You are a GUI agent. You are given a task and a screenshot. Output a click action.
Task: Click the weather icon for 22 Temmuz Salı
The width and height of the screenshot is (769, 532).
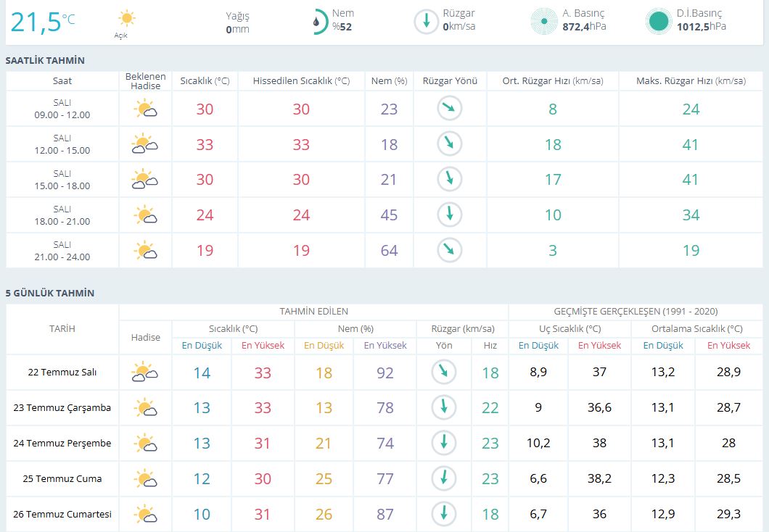tap(145, 373)
